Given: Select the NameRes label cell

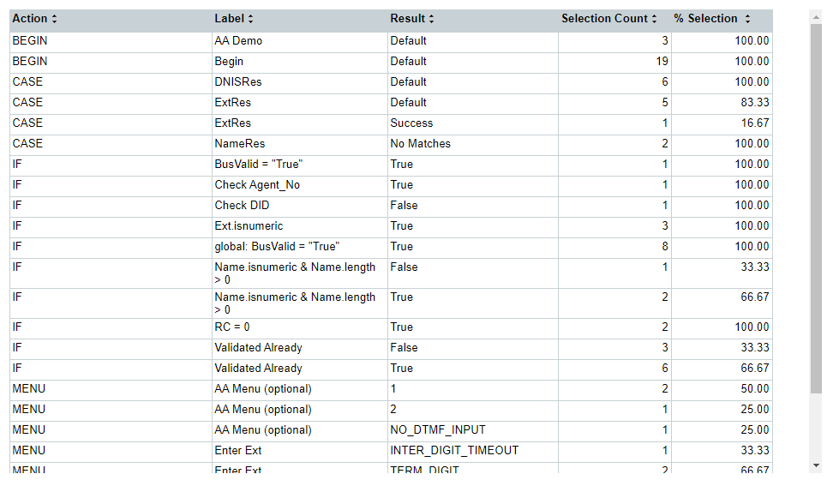Looking at the screenshot, I should (x=300, y=144).
